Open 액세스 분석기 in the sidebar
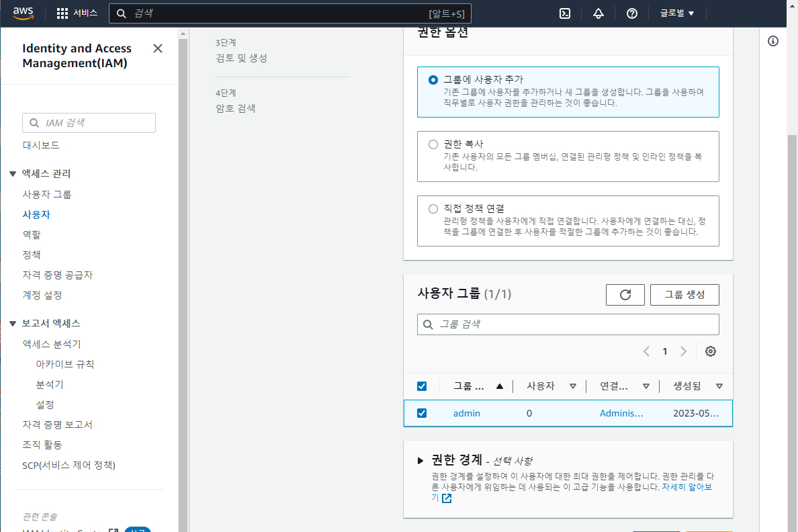798x532 pixels. pyautogui.click(x=52, y=344)
